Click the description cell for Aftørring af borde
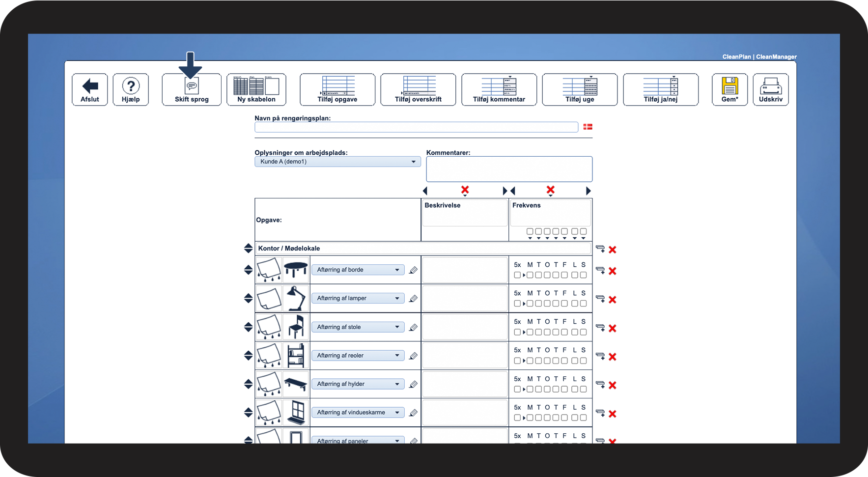The width and height of the screenshot is (868, 477). coord(465,270)
